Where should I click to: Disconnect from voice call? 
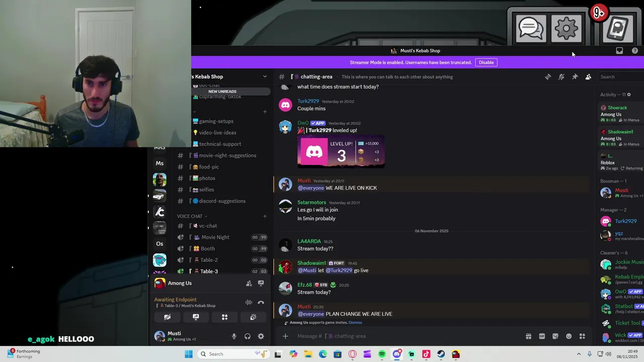[x=261, y=303]
